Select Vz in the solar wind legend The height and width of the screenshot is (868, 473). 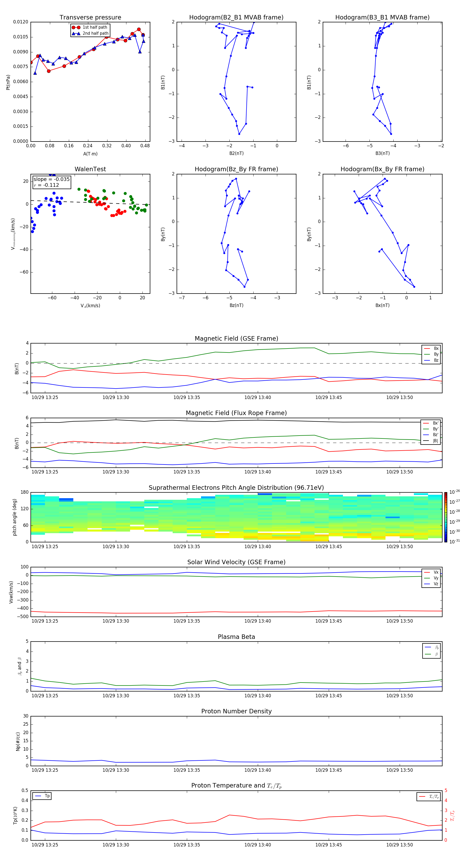click(431, 584)
